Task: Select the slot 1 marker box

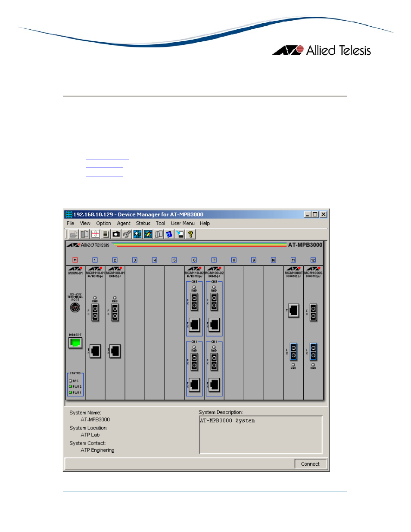Action: click(95, 260)
